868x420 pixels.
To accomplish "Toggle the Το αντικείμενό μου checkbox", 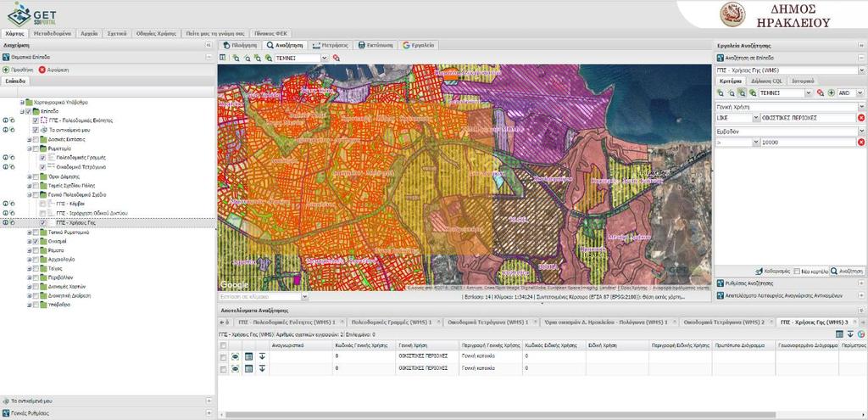I will click(36, 130).
